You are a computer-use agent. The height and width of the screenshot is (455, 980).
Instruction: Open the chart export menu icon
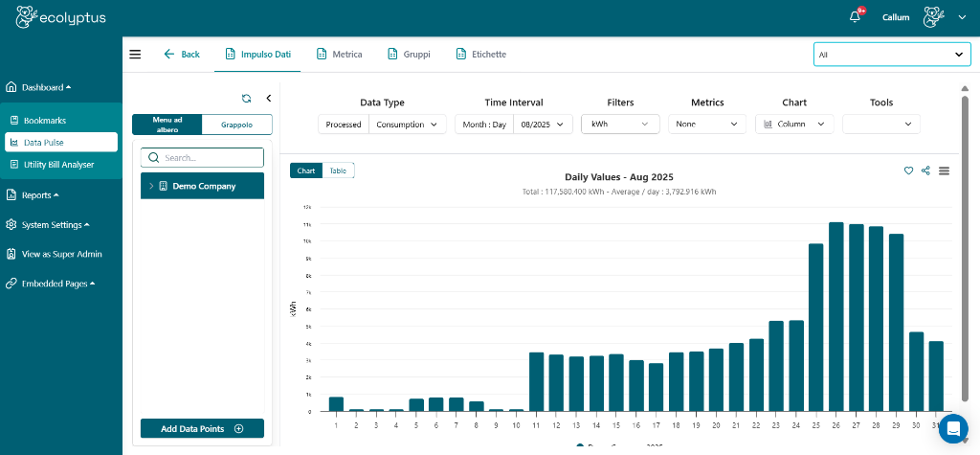pos(944,171)
